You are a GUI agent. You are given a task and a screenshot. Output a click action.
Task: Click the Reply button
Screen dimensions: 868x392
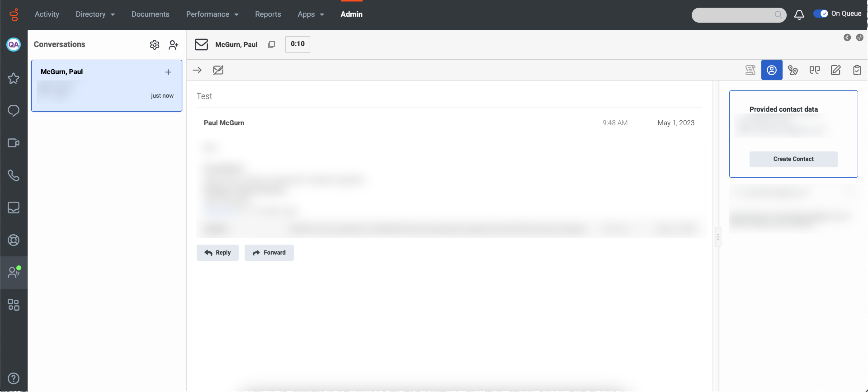[x=217, y=253]
